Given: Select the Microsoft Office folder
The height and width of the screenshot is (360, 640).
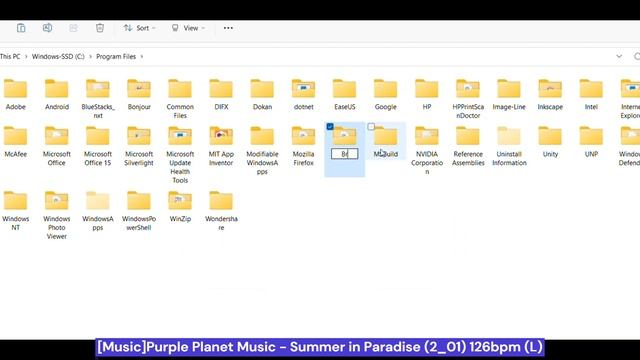Looking at the screenshot, I should [x=57, y=146].
